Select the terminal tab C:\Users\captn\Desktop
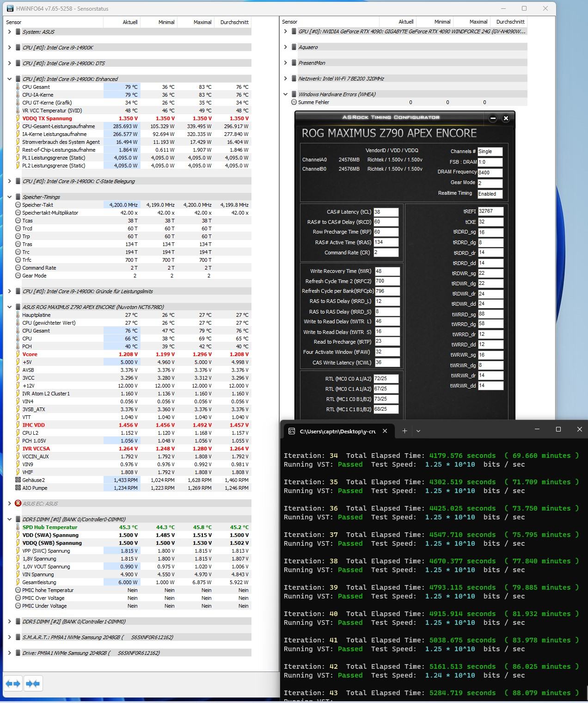 pos(338,431)
